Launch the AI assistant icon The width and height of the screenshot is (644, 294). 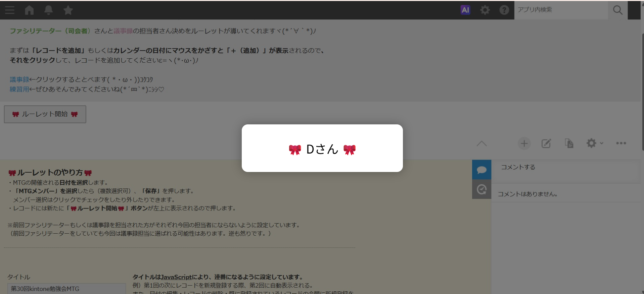(465, 10)
